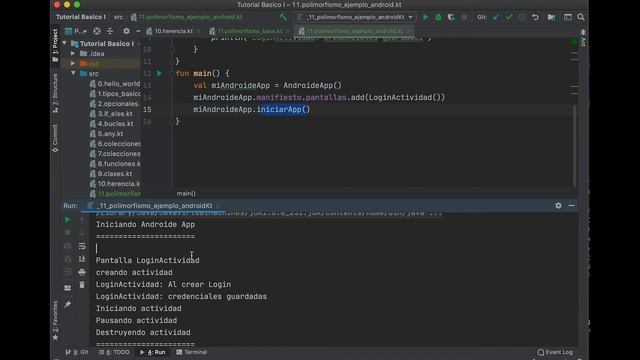Screen dimensions: 640x360
Task: Switch to the 10.herencia.kt editor tab
Action: (172, 31)
